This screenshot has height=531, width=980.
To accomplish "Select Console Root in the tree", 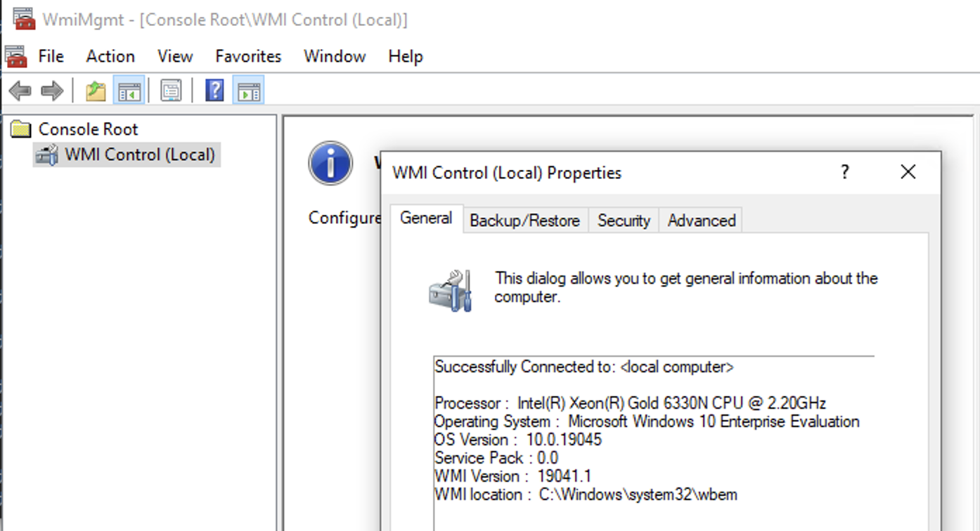I will pos(88,129).
